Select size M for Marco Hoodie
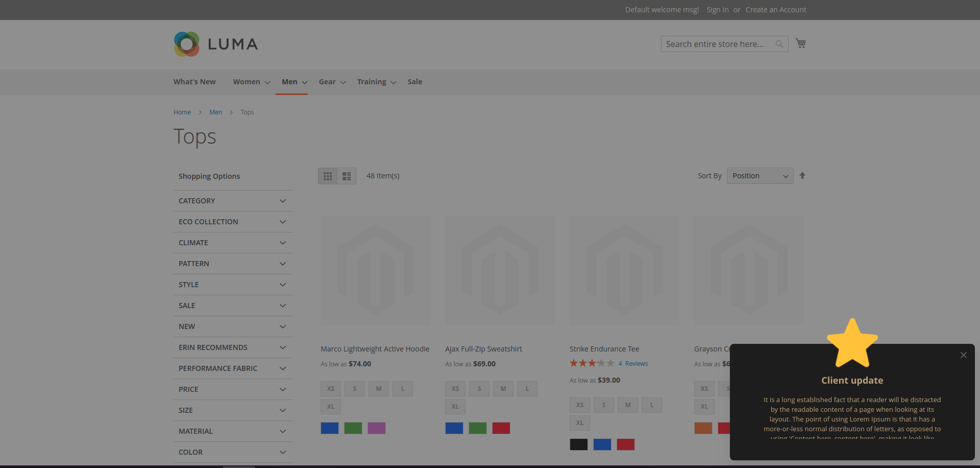The width and height of the screenshot is (980, 468). 379,389
